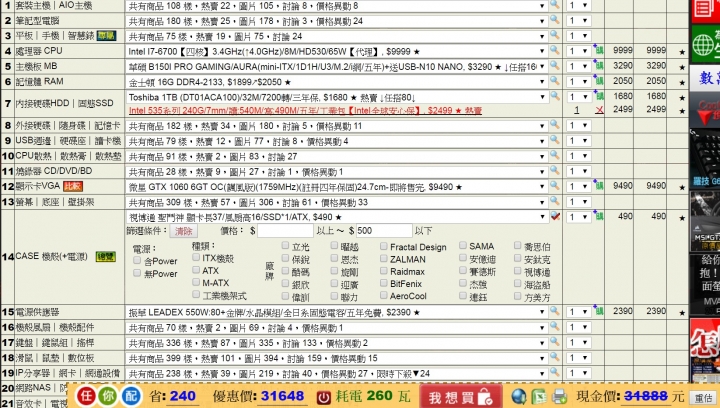Viewport: 720px width, 408px height.
Task: Click the green badge beside CASE 機殼(+電源)
Action: [x=105, y=257]
